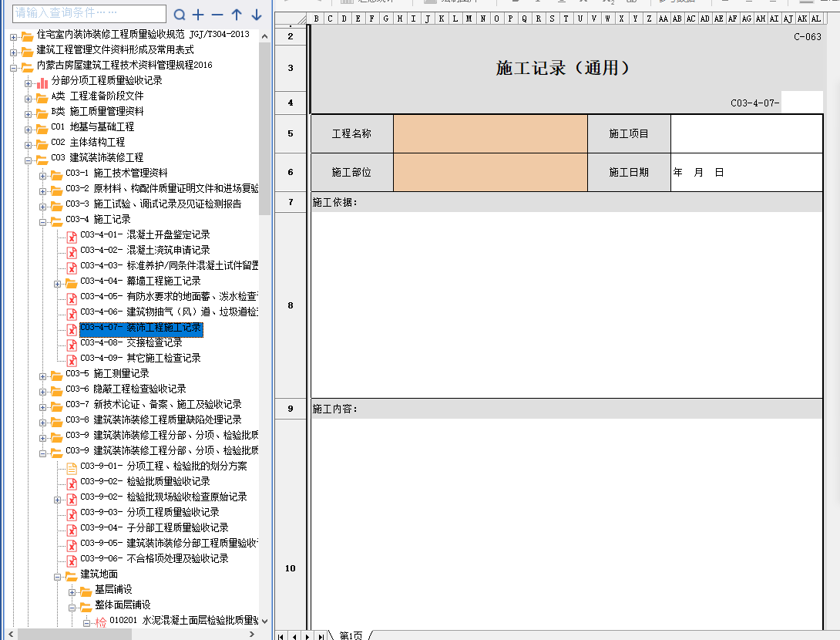Viewport: 840px width, 640px height.
Task: Click previous-sheet navigation arrow
Action: point(294,636)
